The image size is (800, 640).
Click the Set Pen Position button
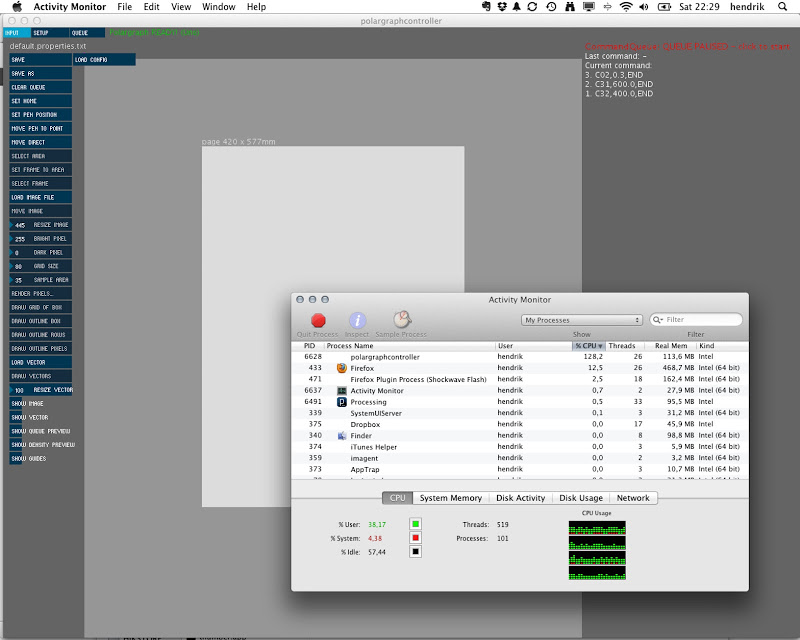(41, 114)
